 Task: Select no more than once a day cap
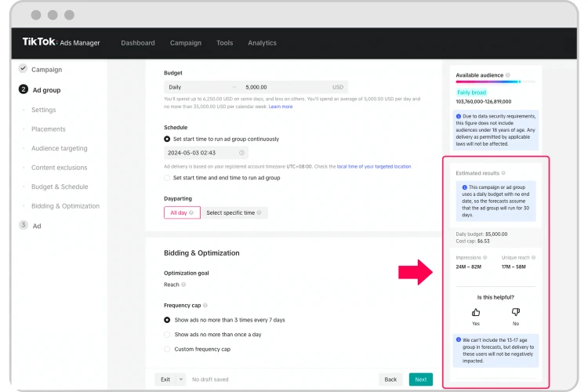(x=167, y=335)
